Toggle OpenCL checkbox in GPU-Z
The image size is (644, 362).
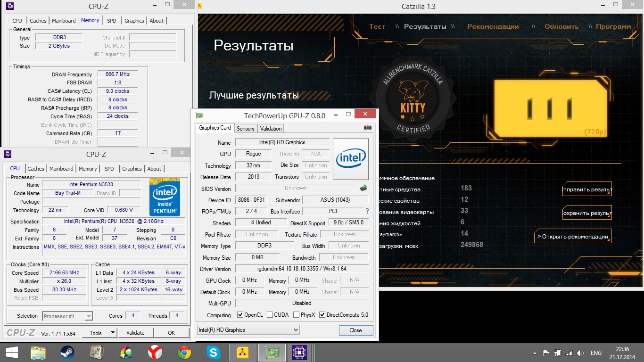pos(240,315)
